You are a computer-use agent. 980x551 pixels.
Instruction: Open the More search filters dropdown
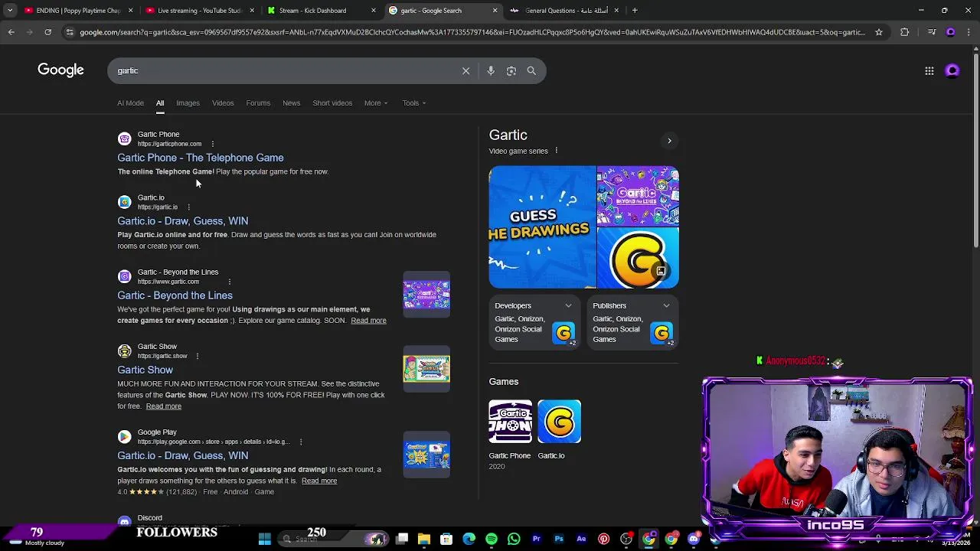click(x=376, y=103)
